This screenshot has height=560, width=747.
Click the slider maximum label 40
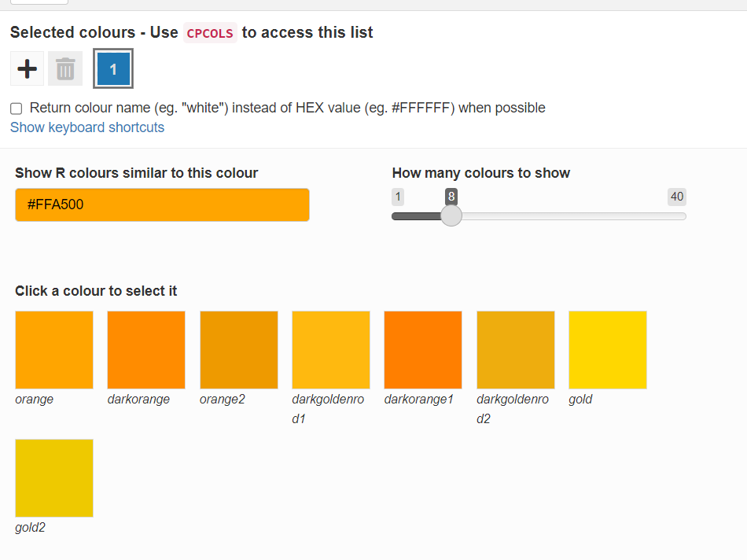point(676,197)
